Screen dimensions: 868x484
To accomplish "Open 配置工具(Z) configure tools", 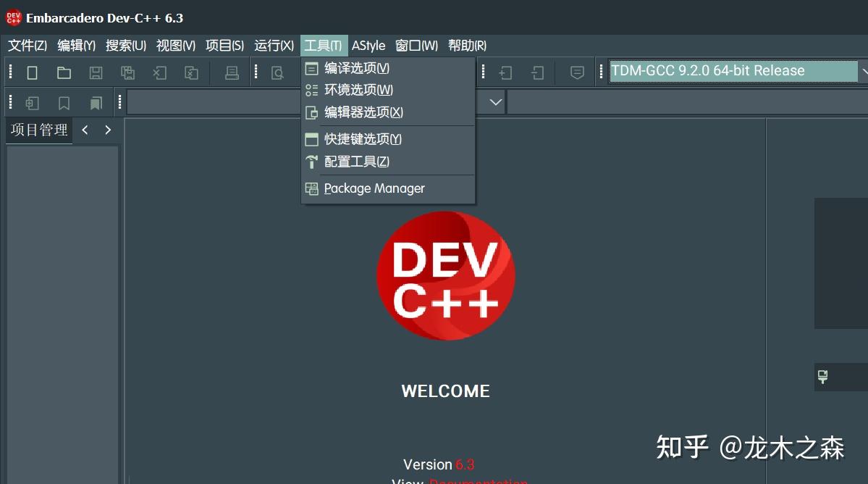I will pyautogui.click(x=388, y=162).
